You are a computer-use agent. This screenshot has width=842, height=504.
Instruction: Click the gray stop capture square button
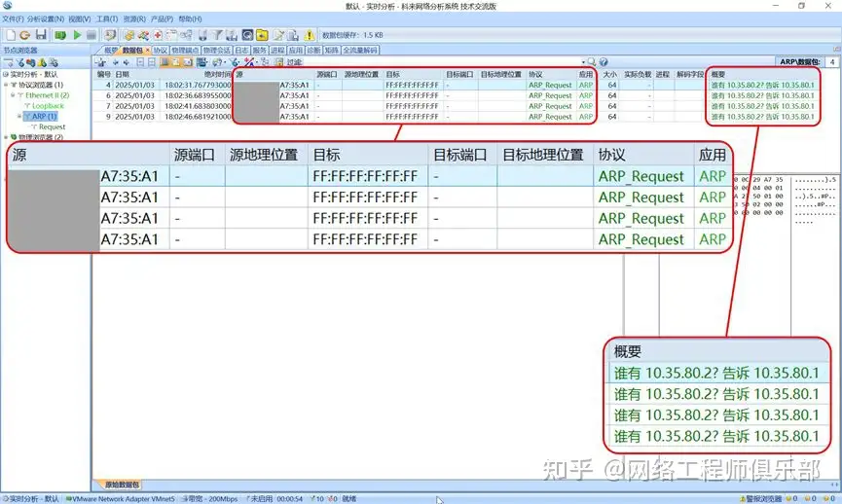click(92, 35)
